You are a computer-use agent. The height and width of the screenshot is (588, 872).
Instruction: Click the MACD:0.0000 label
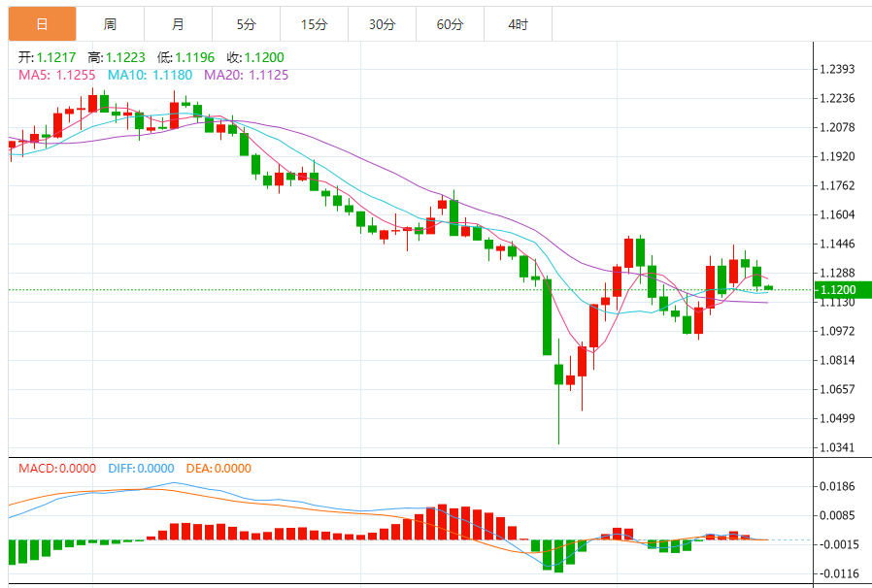click(x=57, y=469)
